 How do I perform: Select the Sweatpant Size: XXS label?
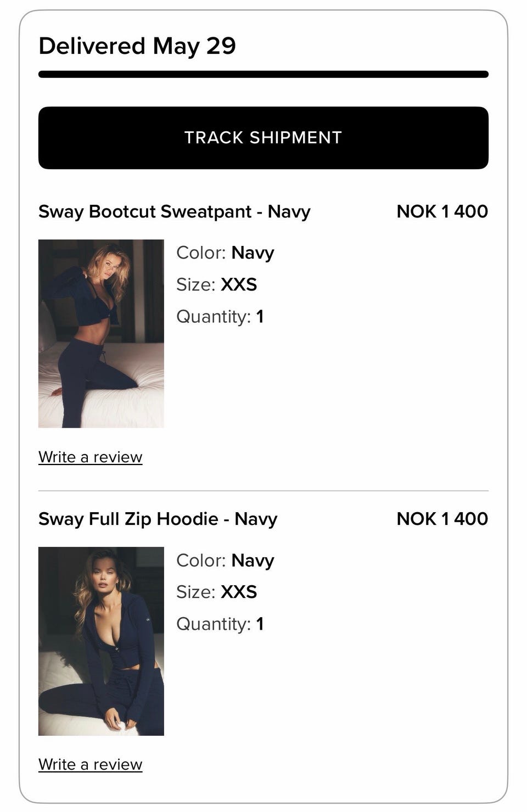click(217, 284)
